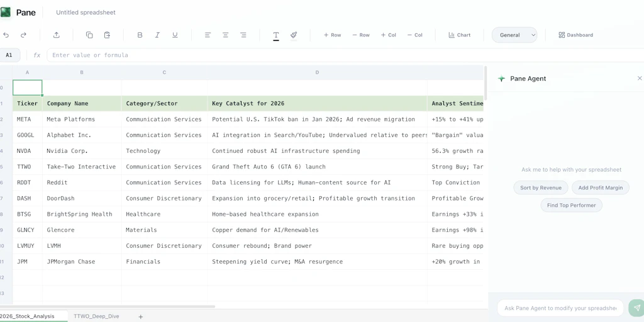Add a new row with + Row
Image resolution: width=644 pixels, height=322 pixels.
tap(332, 35)
